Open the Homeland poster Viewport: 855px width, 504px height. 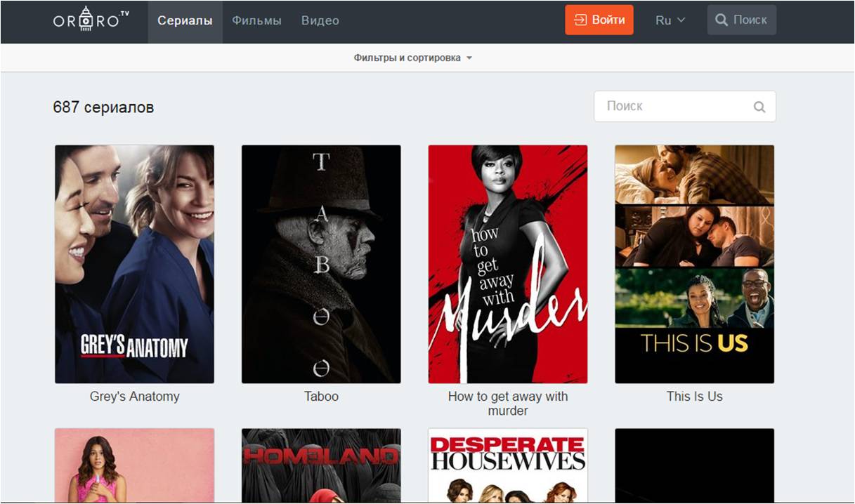click(321, 466)
